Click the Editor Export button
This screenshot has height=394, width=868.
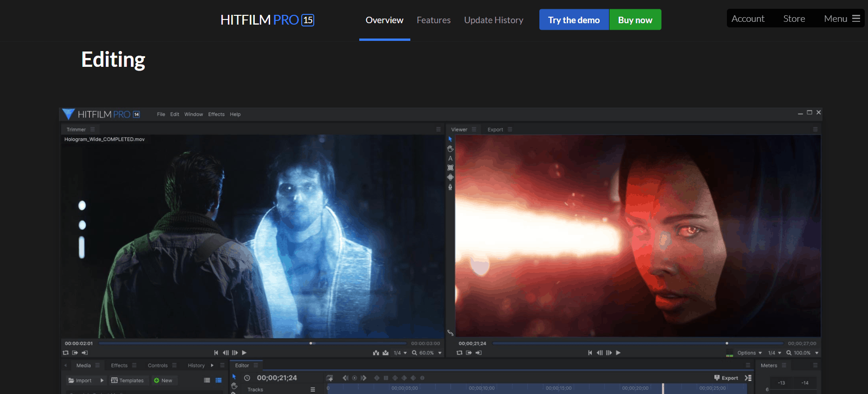coord(726,378)
